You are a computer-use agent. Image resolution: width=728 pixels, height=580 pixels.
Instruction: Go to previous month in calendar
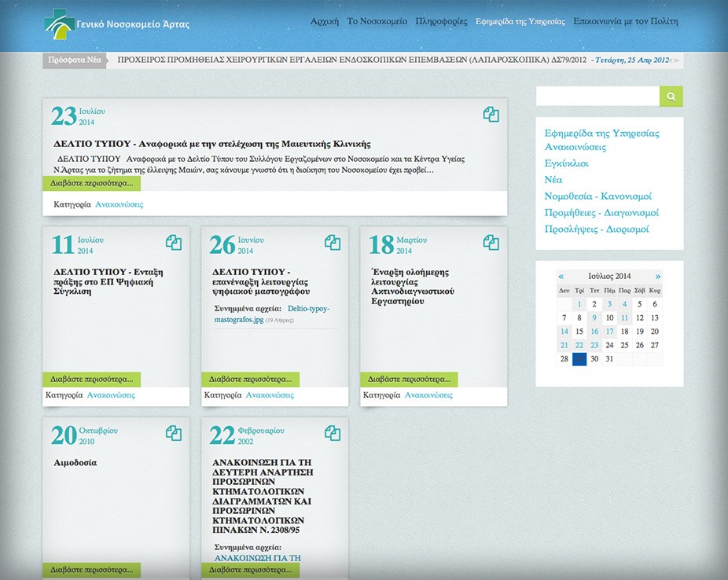click(x=561, y=276)
